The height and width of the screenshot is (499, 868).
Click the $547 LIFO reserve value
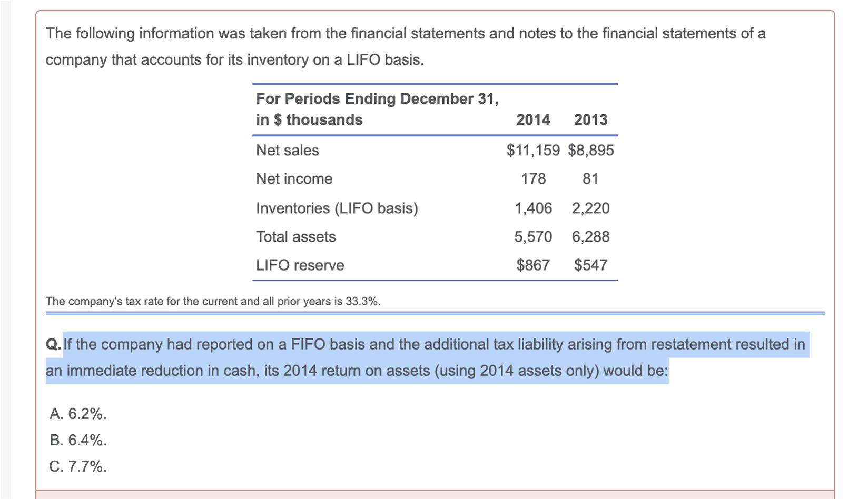pyautogui.click(x=590, y=265)
